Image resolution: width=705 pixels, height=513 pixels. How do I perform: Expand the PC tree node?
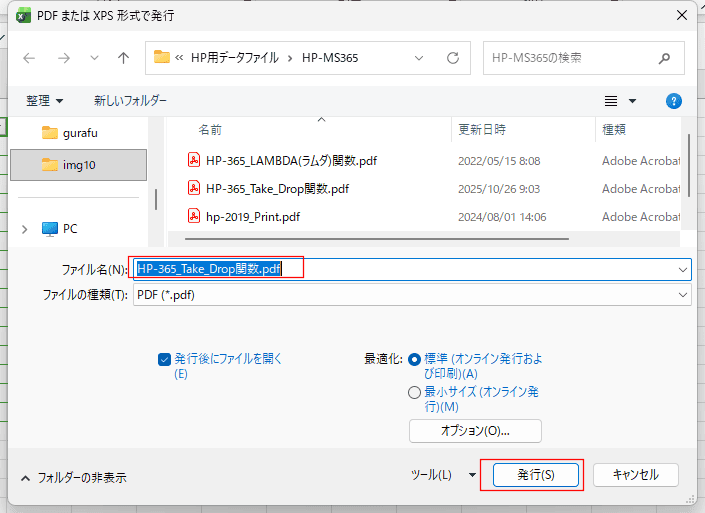pos(25,229)
